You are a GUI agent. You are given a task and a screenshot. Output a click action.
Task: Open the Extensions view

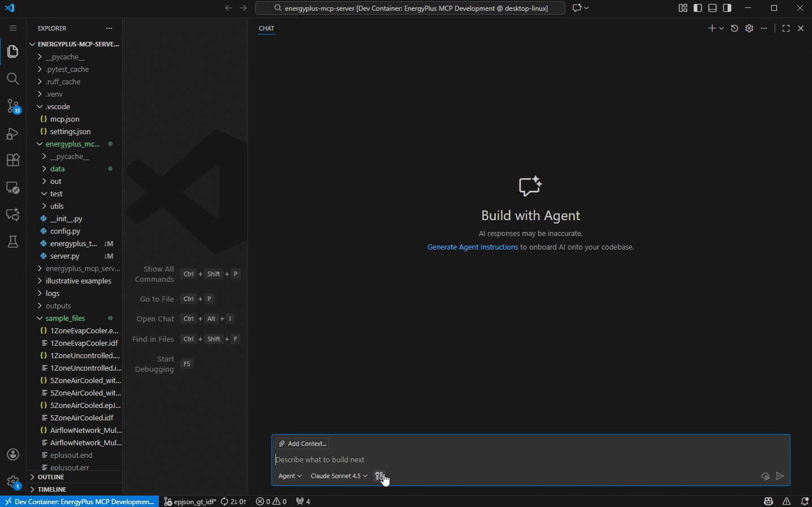(13, 160)
